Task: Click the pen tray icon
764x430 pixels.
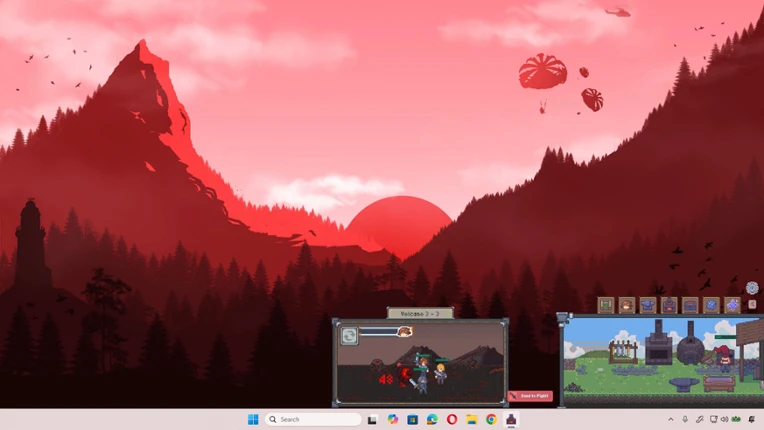Action: [700, 419]
